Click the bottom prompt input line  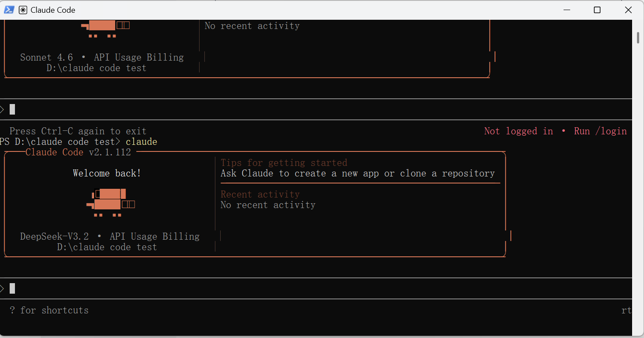(316, 288)
